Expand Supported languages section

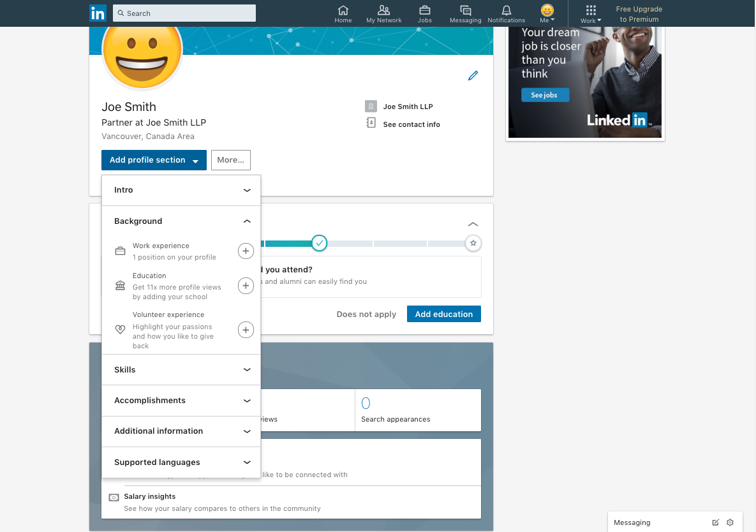181,462
